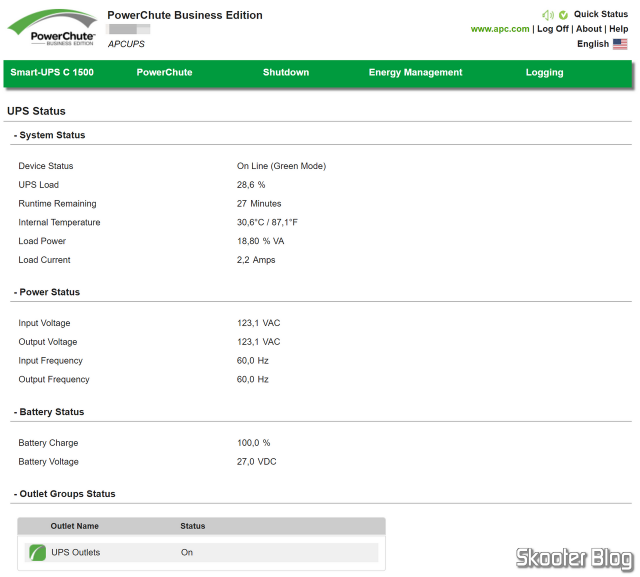Open the PowerChute menu

[164, 73]
